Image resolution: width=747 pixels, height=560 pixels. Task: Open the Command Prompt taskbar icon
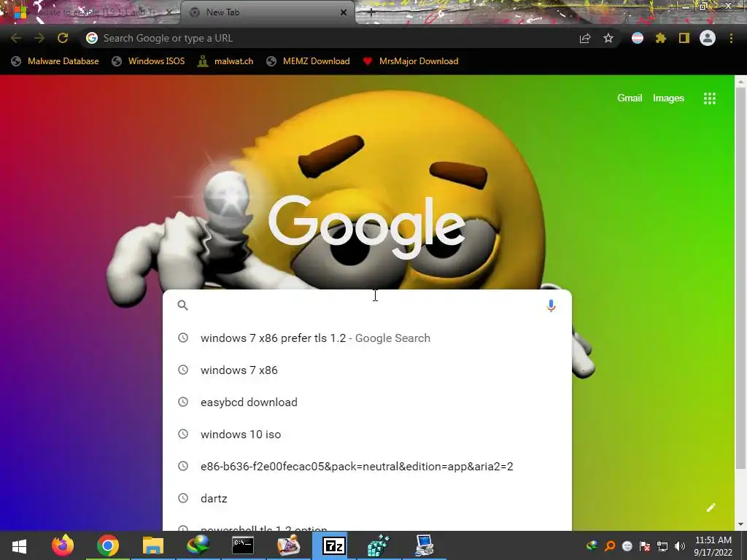(x=243, y=545)
